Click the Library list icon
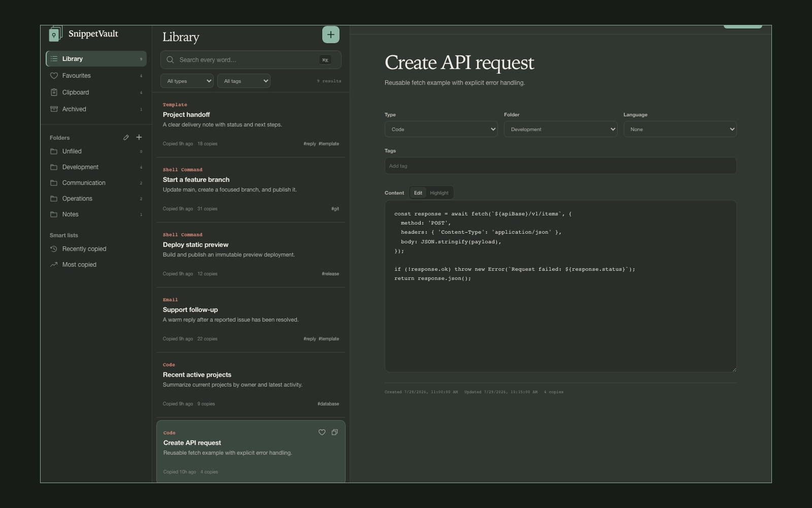812x508 pixels. click(x=54, y=59)
